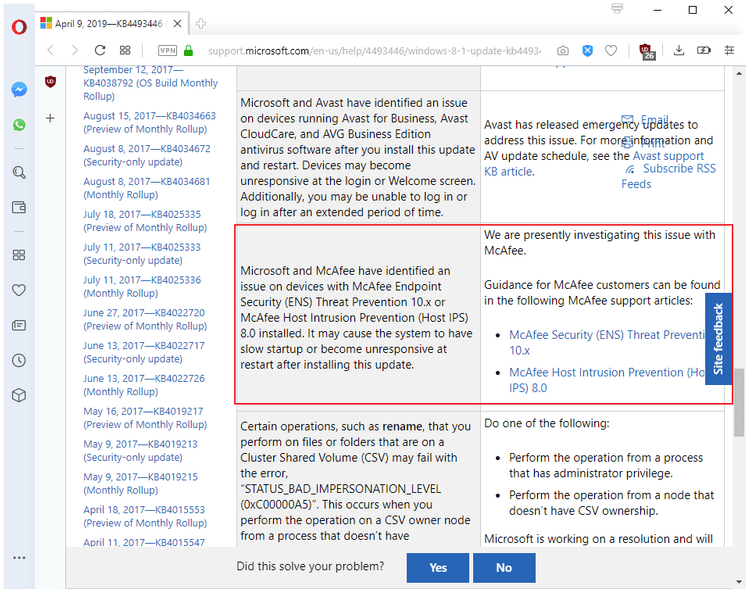Open August 8, 2017—KB4034672 security-only link
The height and width of the screenshot is (594, 750).
click(147, 155)
